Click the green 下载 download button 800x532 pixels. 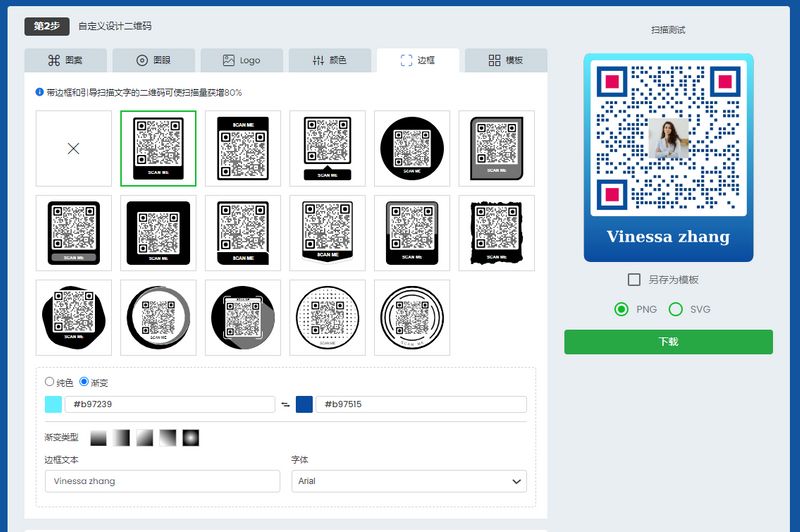tap(668, 342)
